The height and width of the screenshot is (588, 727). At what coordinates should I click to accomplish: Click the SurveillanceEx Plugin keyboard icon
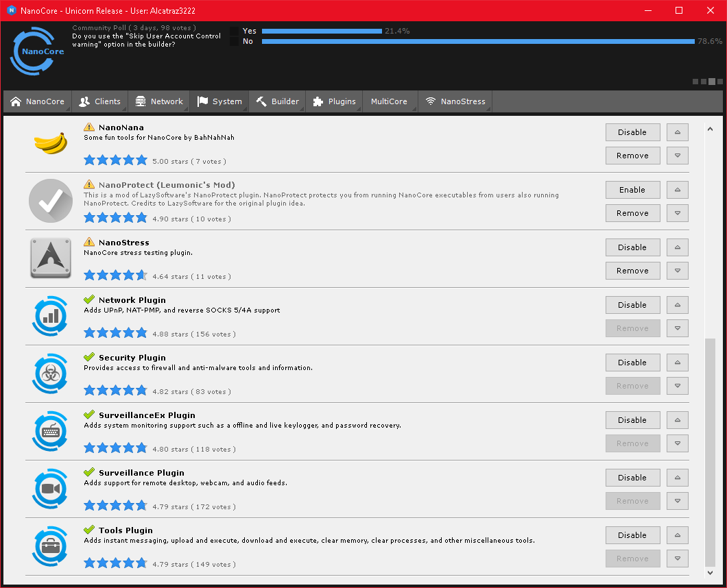51,431
